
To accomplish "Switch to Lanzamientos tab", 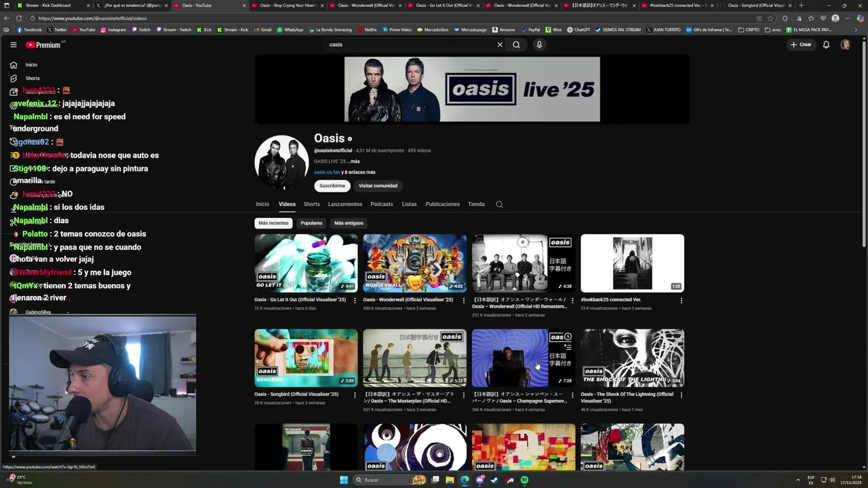I will point(345,204).
